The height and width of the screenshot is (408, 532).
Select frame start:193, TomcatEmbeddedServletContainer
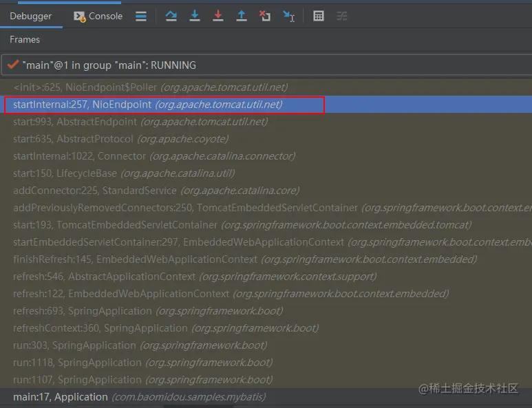(x=266, y=225)
